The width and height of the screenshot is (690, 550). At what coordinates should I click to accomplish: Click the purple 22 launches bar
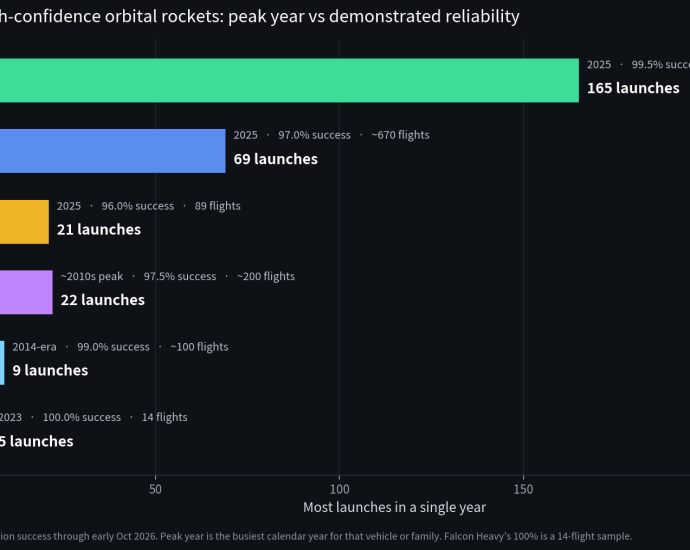[x=26, y=292]
